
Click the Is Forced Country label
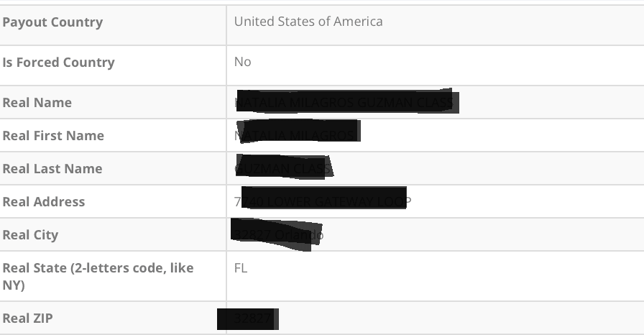click(58, 63)
